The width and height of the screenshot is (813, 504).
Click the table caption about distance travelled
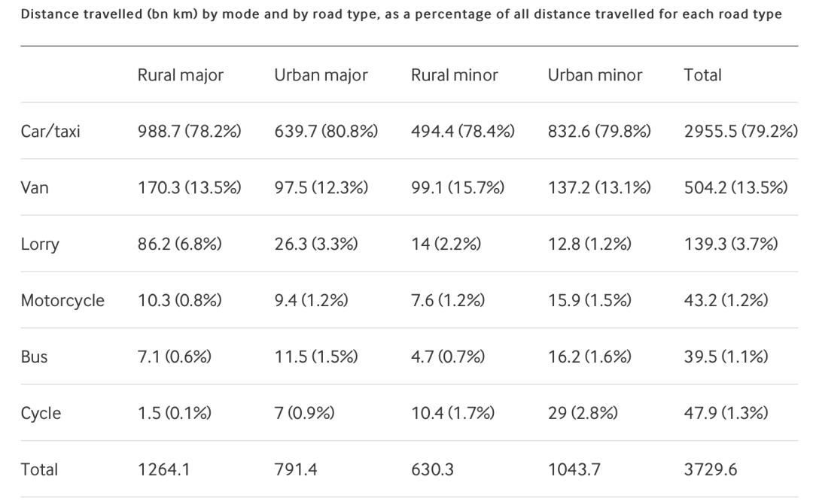400,15
